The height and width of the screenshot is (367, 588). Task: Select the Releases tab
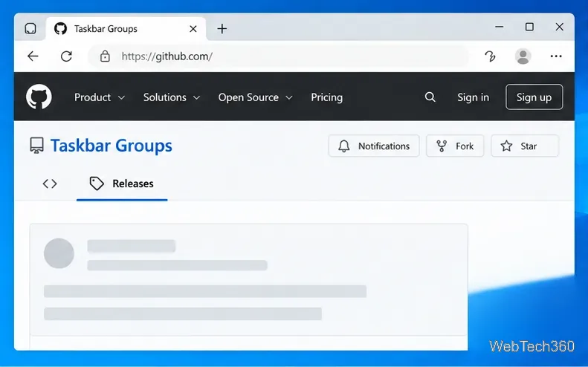122,183
